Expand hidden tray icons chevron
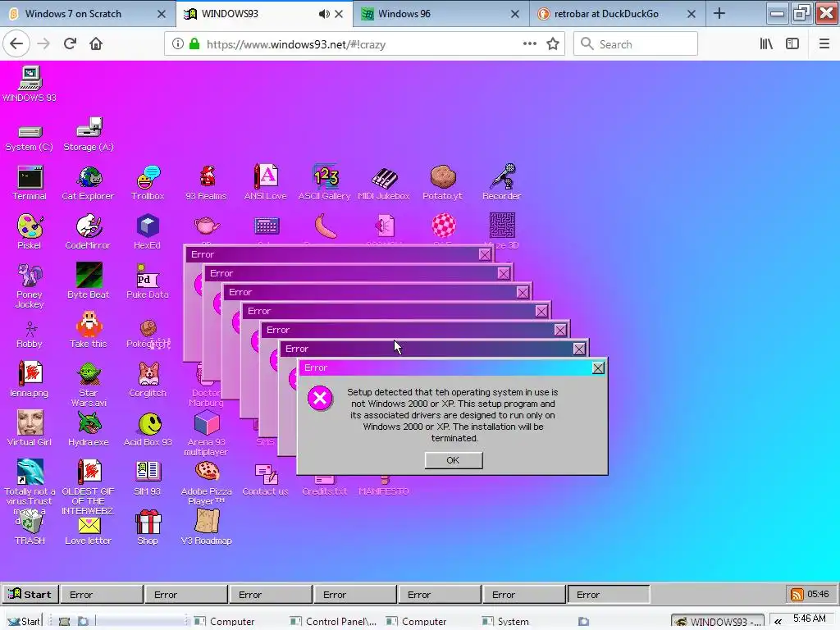The height and width of the screenshot is (630, 840). 778,622
